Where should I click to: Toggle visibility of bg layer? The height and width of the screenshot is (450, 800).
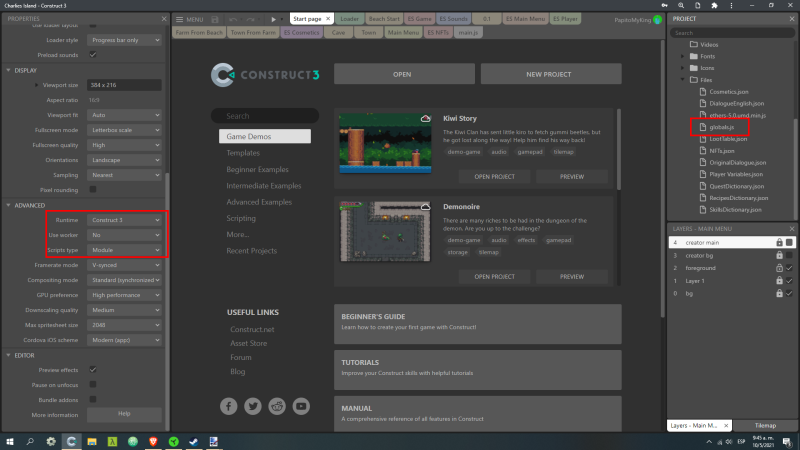tap(789, 293)
